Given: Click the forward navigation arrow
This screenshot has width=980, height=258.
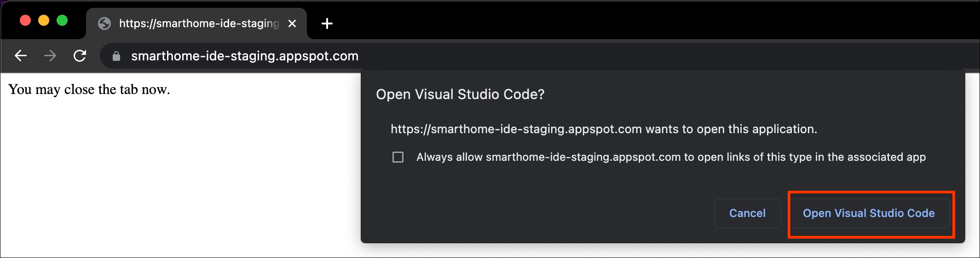Looking at the screenshot, I should [50, 56].
